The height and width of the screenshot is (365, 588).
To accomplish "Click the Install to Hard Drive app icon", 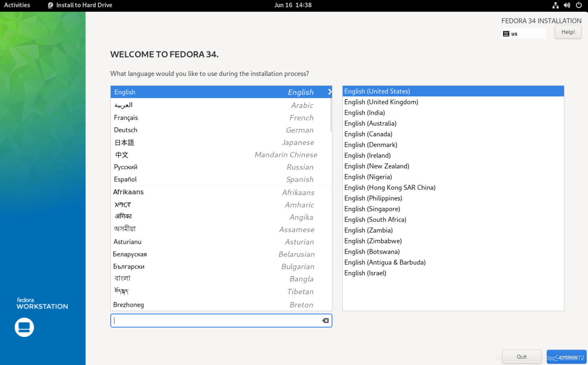I will click(51, 5).
